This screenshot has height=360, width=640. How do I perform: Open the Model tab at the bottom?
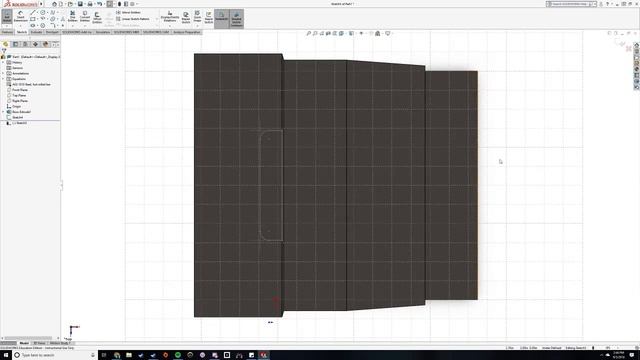(24, 343)
